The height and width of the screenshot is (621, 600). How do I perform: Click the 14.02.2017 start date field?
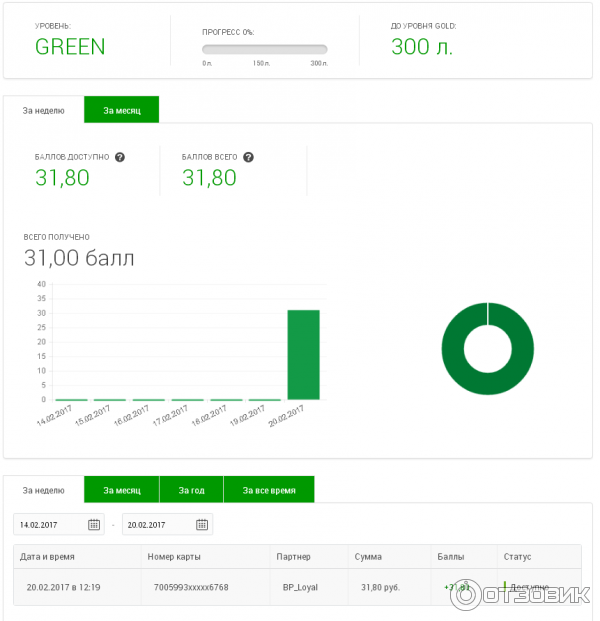point(50,524)
